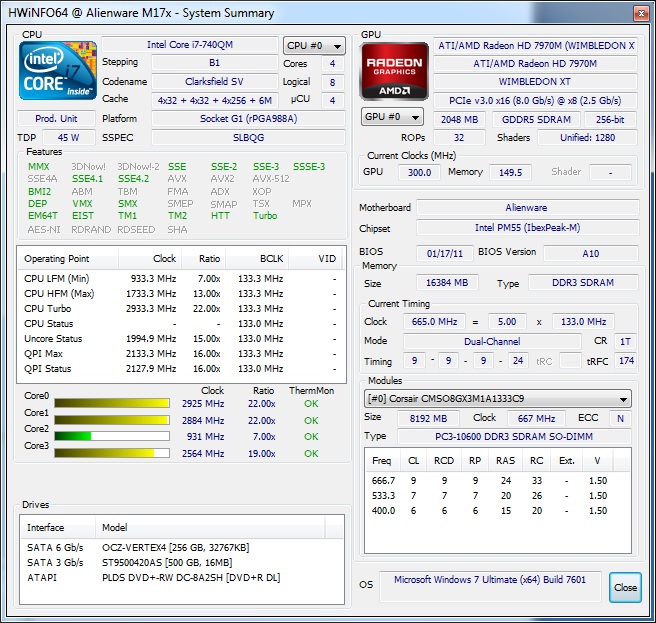Image resolution: width=656 pixels, height=623 pixels.
Task: Select the Uncore Status row
Action: point(181,339)
